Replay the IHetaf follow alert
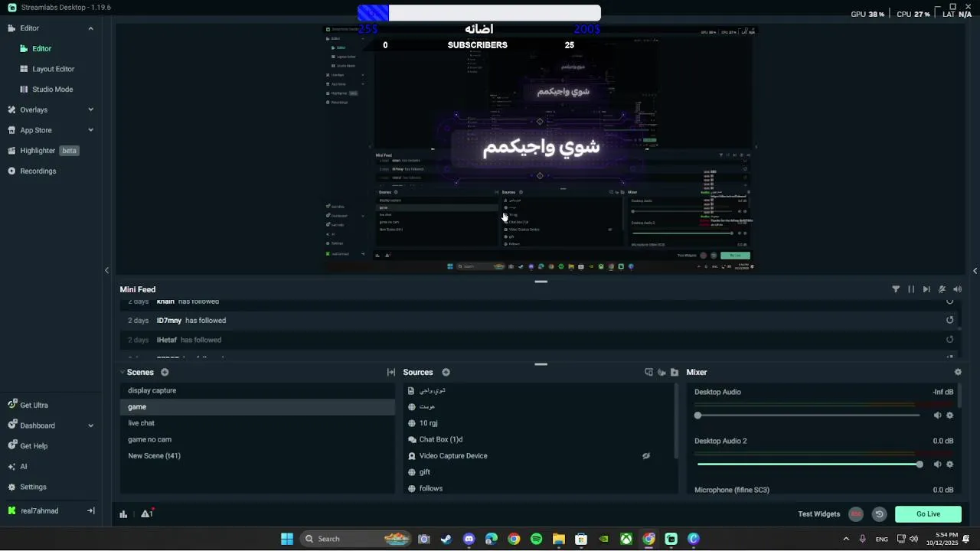Screen dimensions: 980x551 950,340
